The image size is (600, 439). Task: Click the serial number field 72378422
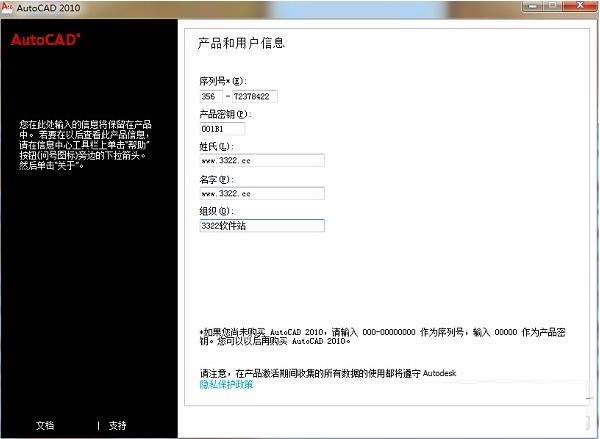point(254,96)
